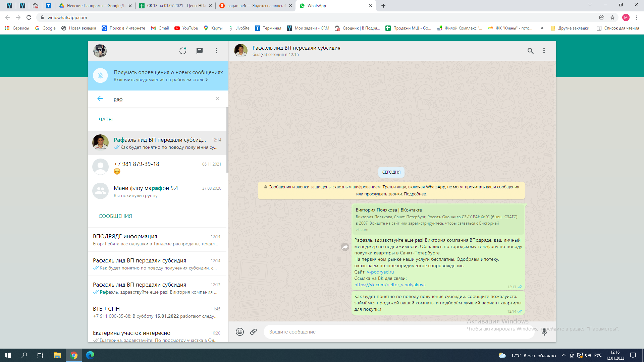Viewport: 644px width, 362px height.
Task: Open chat header three-dot menu
Action: click(544, 51)
